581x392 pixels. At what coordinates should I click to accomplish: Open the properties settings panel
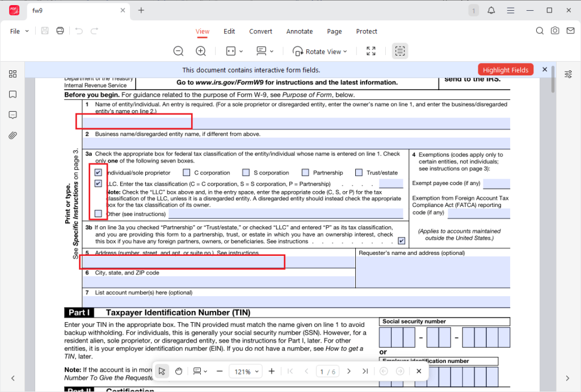[568, 74]
